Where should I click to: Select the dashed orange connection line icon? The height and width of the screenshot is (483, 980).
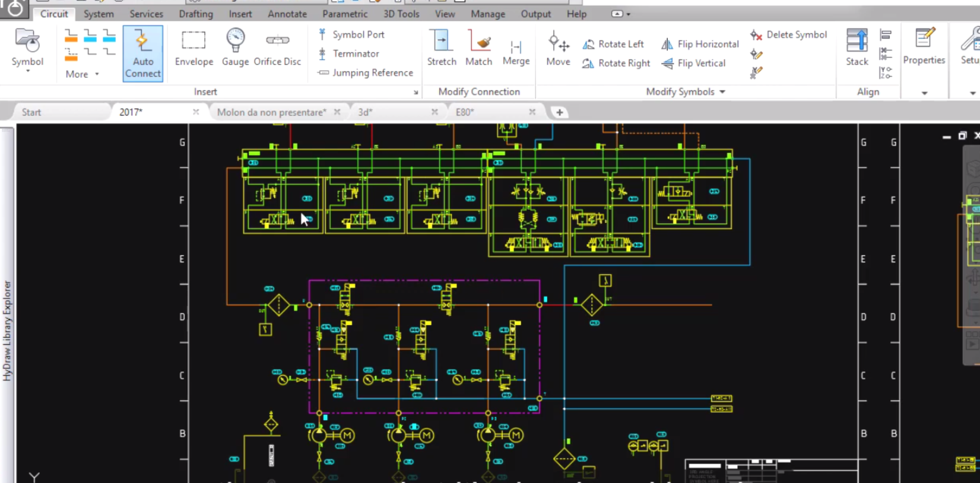pyautogui.click(x=71, y=54)
